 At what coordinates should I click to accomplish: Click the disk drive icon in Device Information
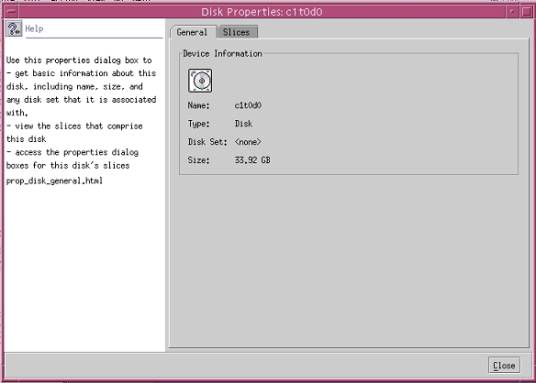[x=200, y=81]
